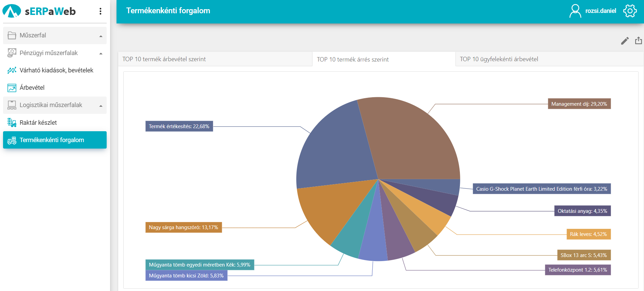Collapse the Műszerfal section arrow

point(101,36)
